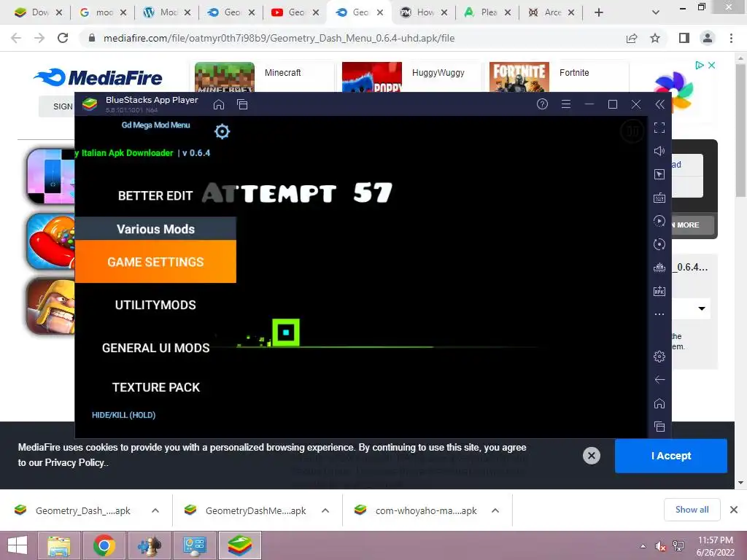Open BlueStacks keyboard controls icon
747x560 pixels.
(x=659, y=198)
